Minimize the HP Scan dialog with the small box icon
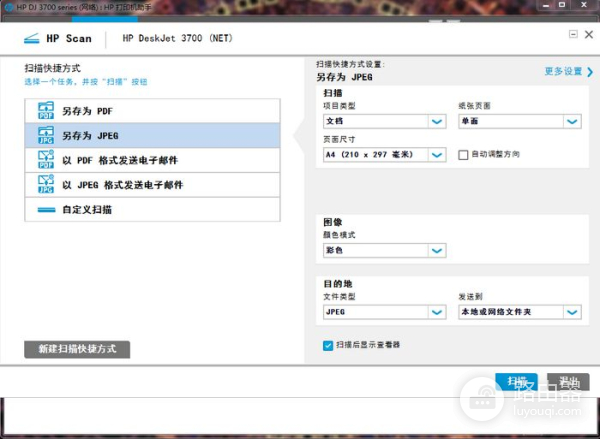Screen dimensions: 600x439 (x=573, y=34)
